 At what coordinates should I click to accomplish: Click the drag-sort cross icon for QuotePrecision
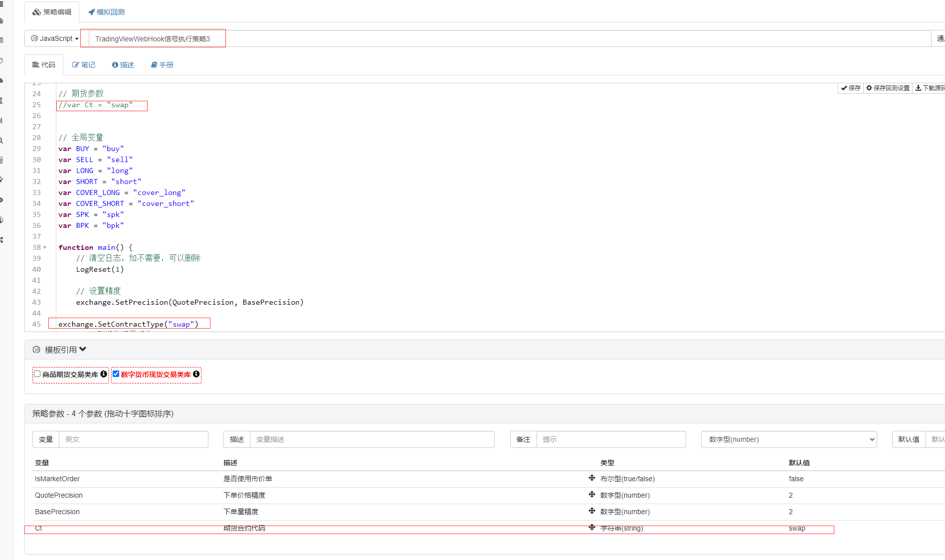tap(591, 495)
